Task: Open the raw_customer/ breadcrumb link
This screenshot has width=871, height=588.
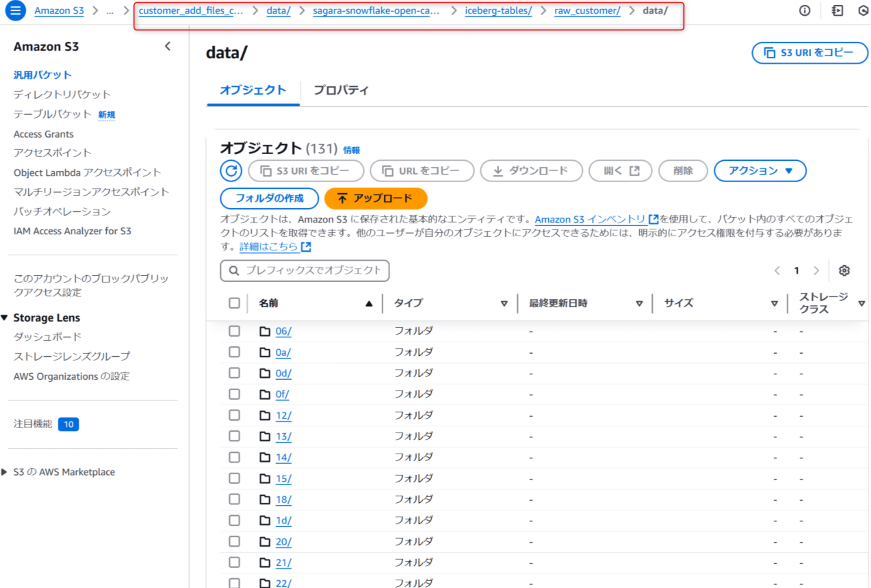Action: 587,11
